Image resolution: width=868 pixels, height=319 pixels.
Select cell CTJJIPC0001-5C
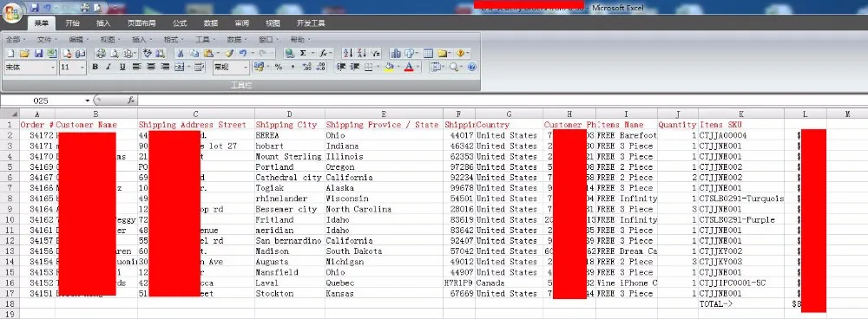[740, 283]
